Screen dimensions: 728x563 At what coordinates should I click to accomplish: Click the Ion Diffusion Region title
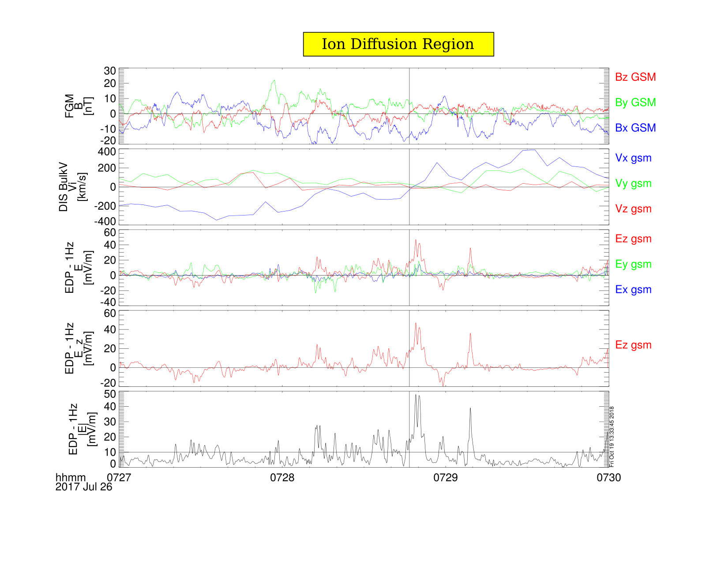coord(398,44)
